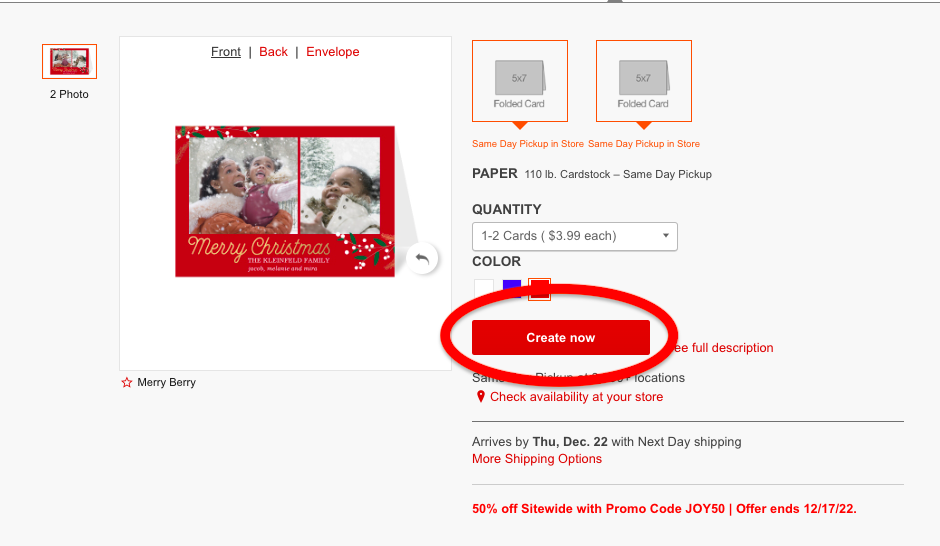The width and height of the screenshot is (940, 546).
Task: Choose the white color swatch
Action: [x=484, y=289]
